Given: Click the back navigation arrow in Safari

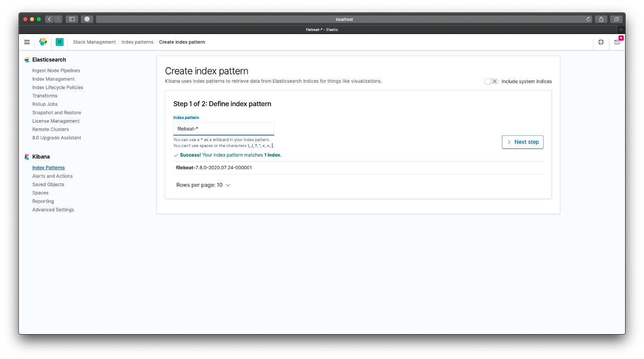Looking at the screenshot, I should (x=49, y=19).
